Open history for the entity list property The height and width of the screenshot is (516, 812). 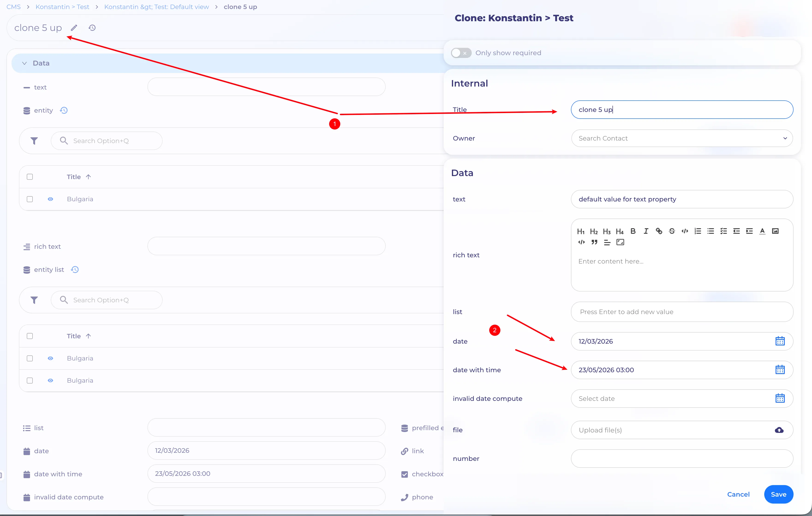point(75,270)
